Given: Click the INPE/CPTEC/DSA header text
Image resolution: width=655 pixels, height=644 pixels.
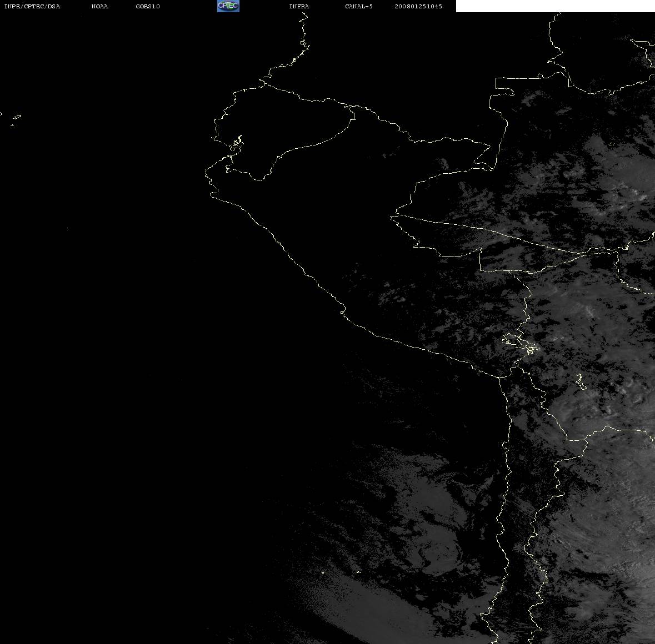Looking at the screenshot, I should point(32,6).
